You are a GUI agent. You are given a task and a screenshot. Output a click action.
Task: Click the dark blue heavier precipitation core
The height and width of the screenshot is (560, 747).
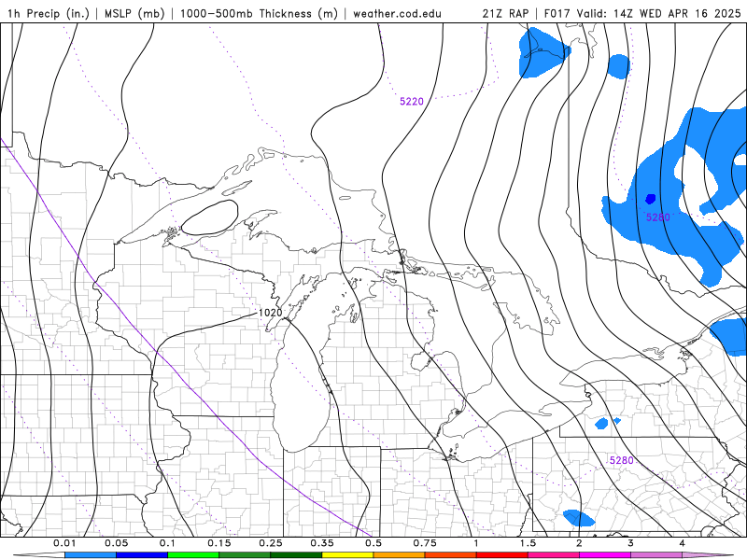tap(650, 199)
